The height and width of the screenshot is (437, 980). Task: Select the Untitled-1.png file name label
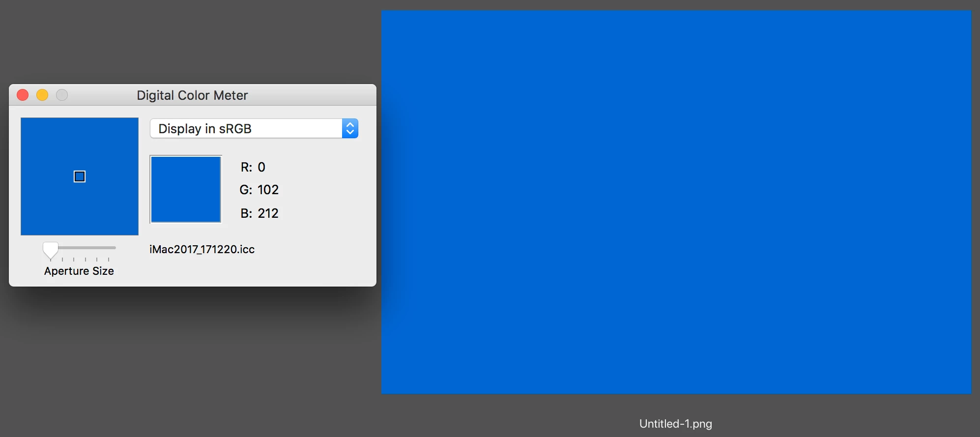[676, 424]
